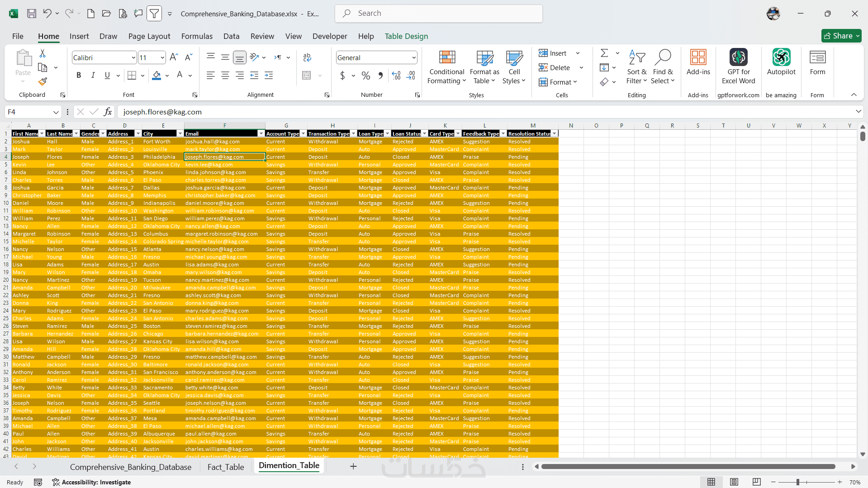Click the GPT for Excel Word icon
868x488 pixels.
point(739,66)
